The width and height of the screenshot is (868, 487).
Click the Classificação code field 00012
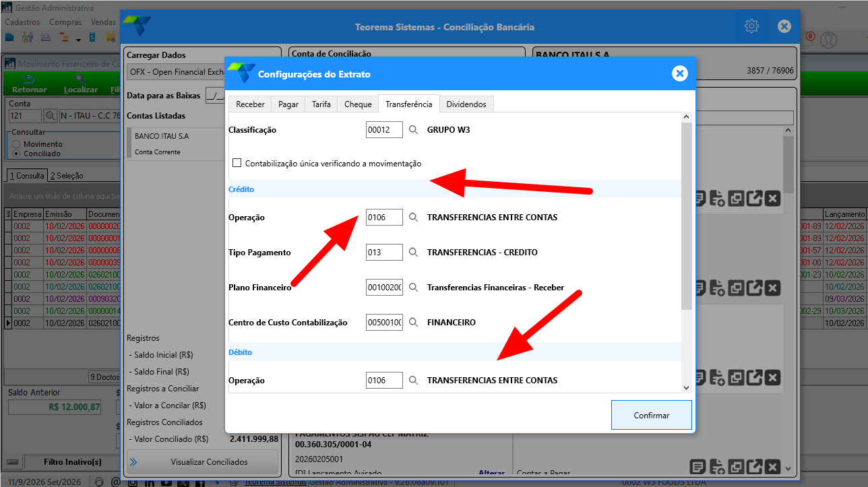click(384, 130)
